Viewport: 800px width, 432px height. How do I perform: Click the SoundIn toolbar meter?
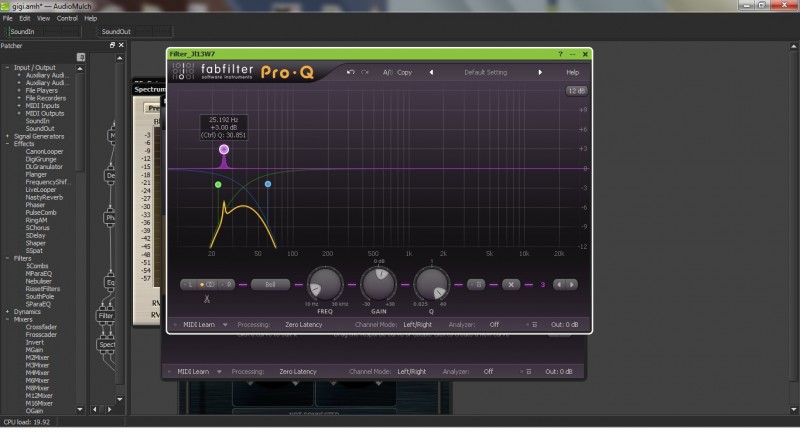44,32
